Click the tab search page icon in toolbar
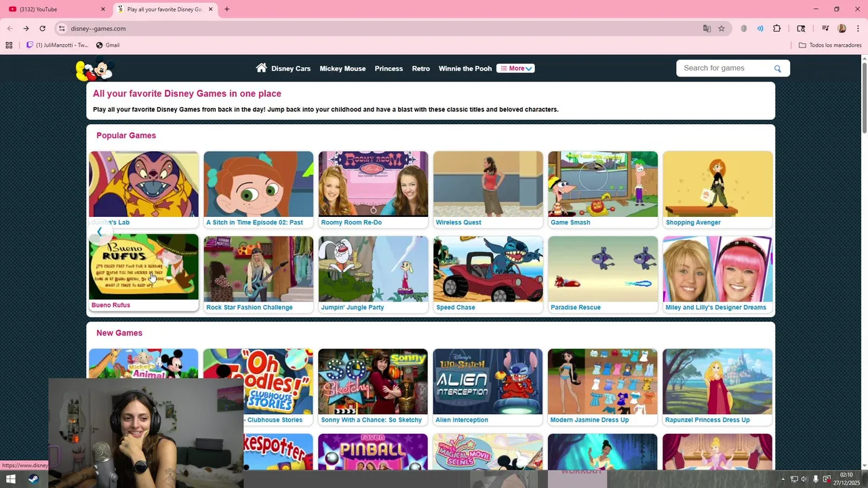Screen dimensions: 868x488 801,28
